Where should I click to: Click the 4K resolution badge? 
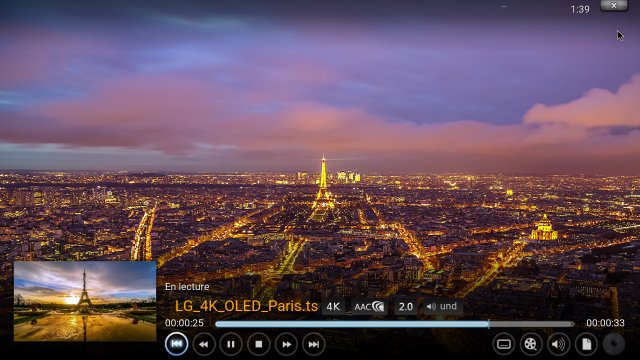point(333,307)
